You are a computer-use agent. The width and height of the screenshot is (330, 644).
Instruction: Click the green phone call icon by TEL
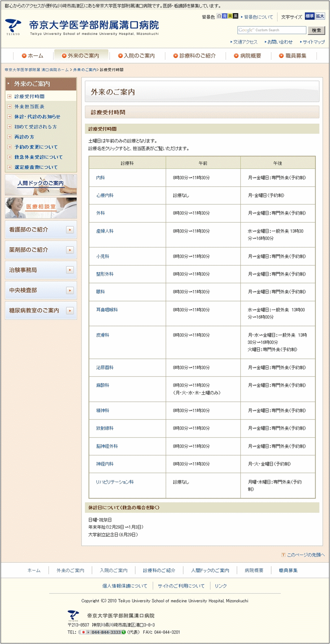tap(124, 632)
